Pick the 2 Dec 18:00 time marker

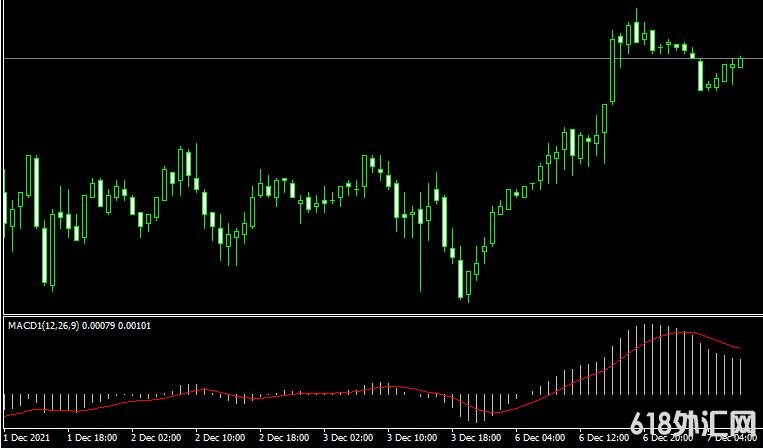pyautogui.click(x=285, y=438)
